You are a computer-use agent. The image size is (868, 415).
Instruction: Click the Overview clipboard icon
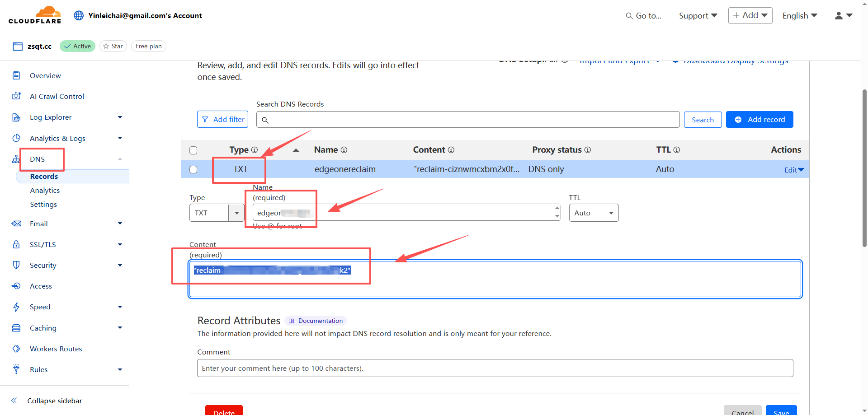coord(16,75)
